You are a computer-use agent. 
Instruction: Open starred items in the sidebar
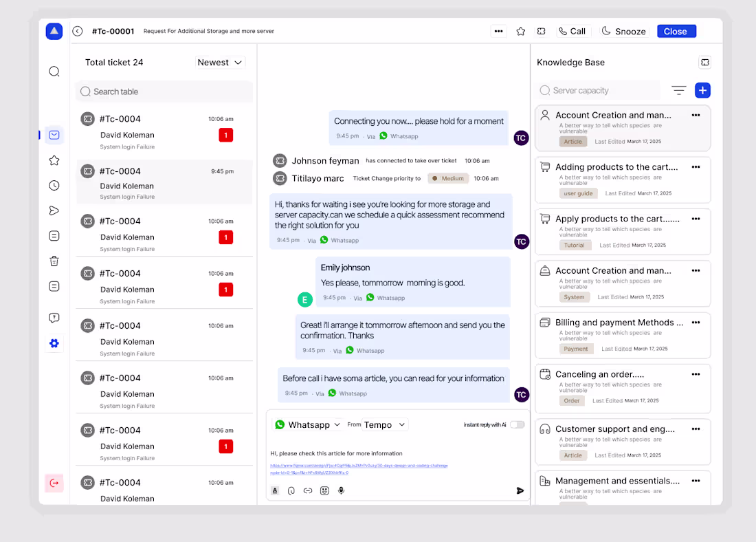(x=54, y=160)
